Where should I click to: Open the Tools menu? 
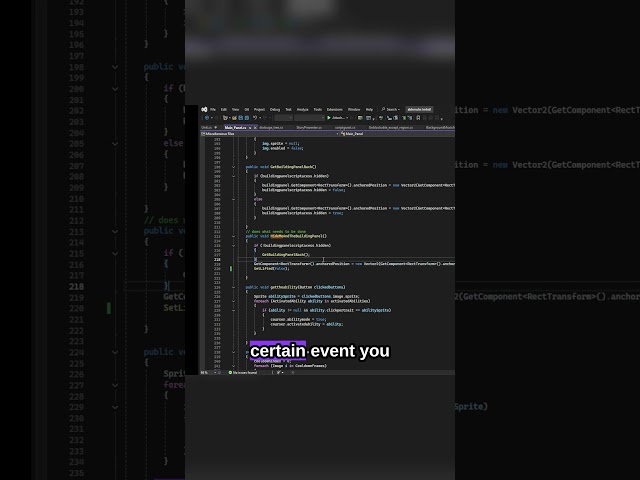318,109
